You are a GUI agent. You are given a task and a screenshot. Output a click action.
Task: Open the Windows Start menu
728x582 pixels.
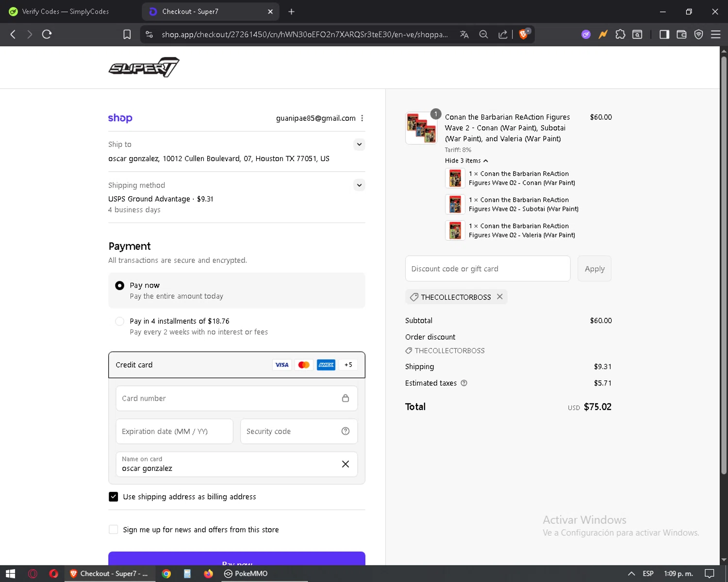point(10,574)
